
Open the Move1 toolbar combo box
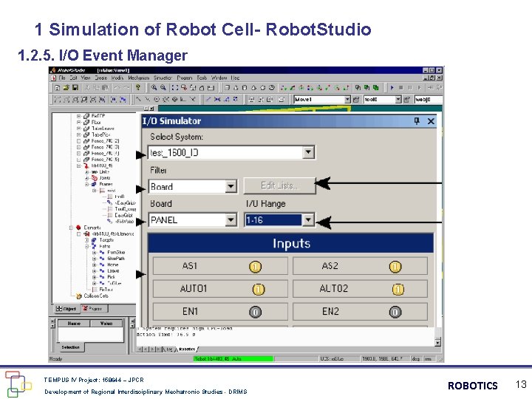tap(347, 100)
